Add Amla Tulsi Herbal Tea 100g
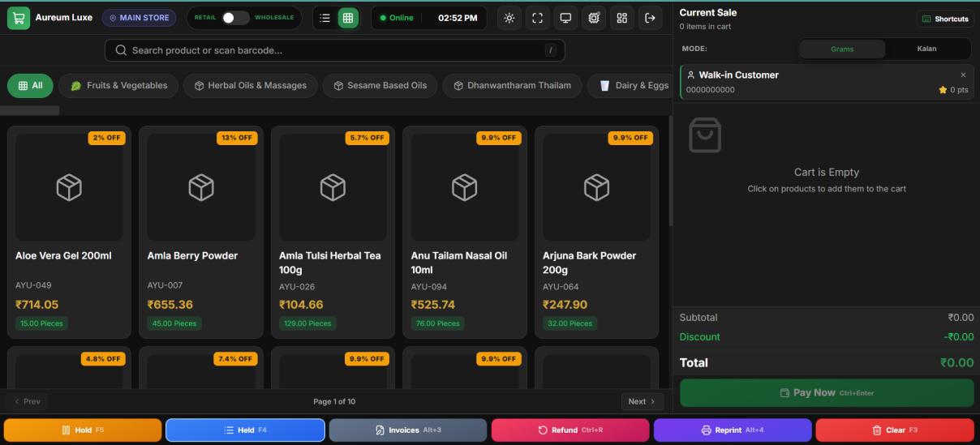Viewport: 980px width, 445px height. [x=333, y=232]
